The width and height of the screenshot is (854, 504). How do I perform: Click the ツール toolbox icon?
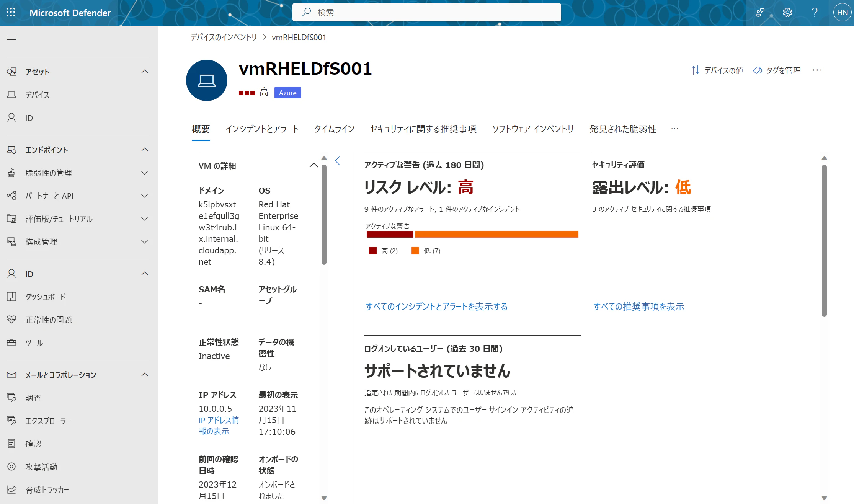(11, 343)
